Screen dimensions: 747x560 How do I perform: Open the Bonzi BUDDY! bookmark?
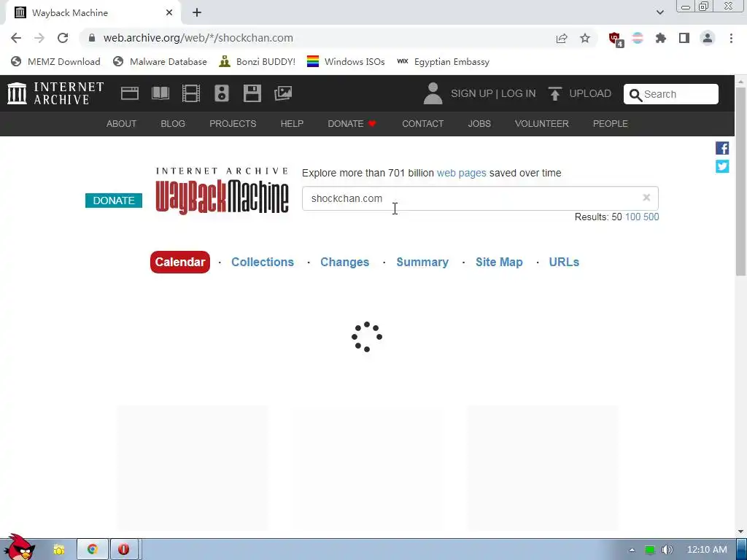point(258,61)
